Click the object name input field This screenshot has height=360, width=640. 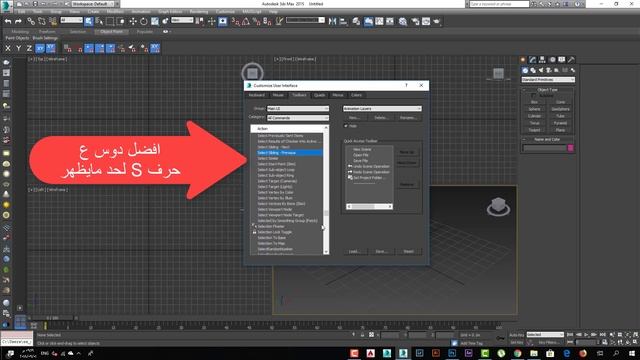(544, 148)
